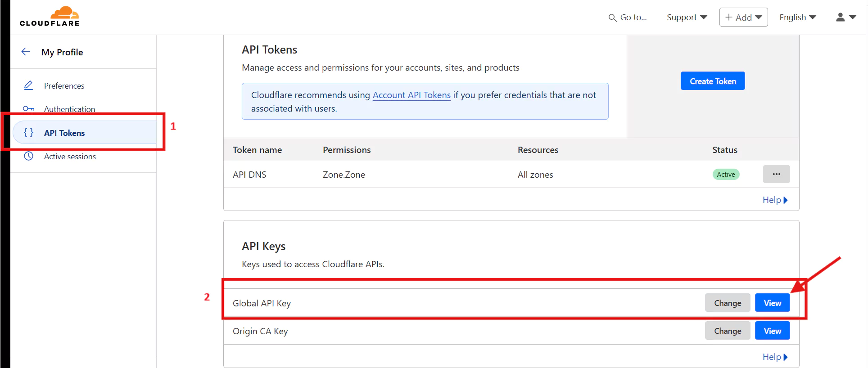Click the Active status badge for API DNS
Image resolution: width=868 pixels, height=368 pixels.
click(x=726, y=174)
